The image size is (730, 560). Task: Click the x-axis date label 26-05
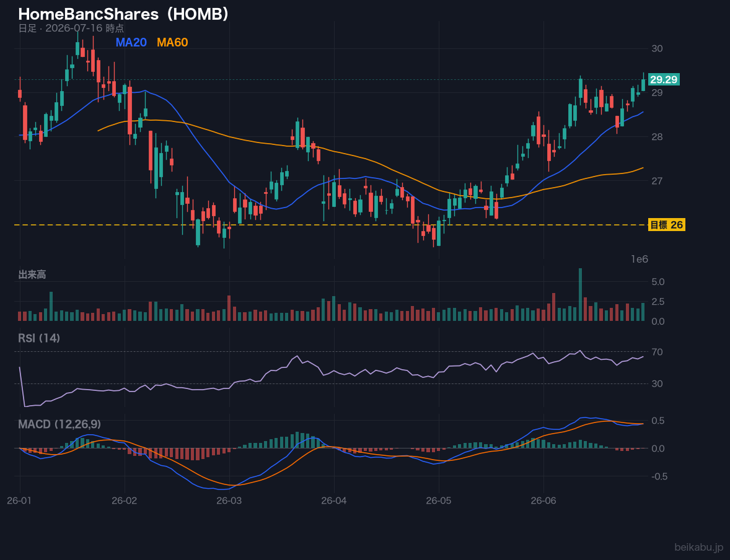pos(439,501)
